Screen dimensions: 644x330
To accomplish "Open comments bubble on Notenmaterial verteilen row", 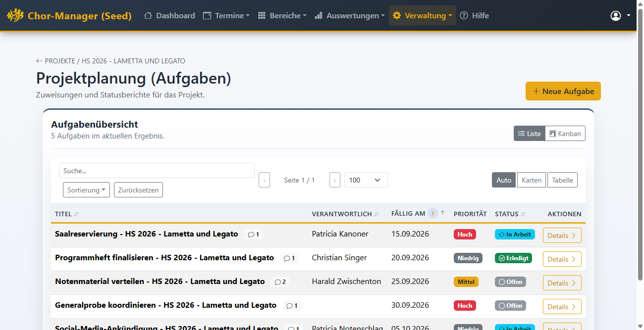I will [280, 282].
